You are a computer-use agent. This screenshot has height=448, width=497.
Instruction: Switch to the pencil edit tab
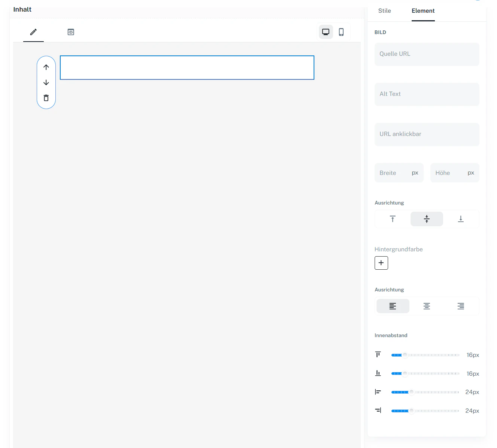(x=33, y=32)
